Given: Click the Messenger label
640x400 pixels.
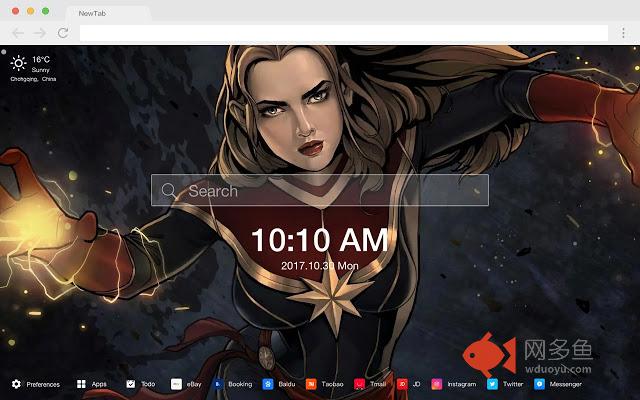Looking at the screenshot, I should [565, 384].
